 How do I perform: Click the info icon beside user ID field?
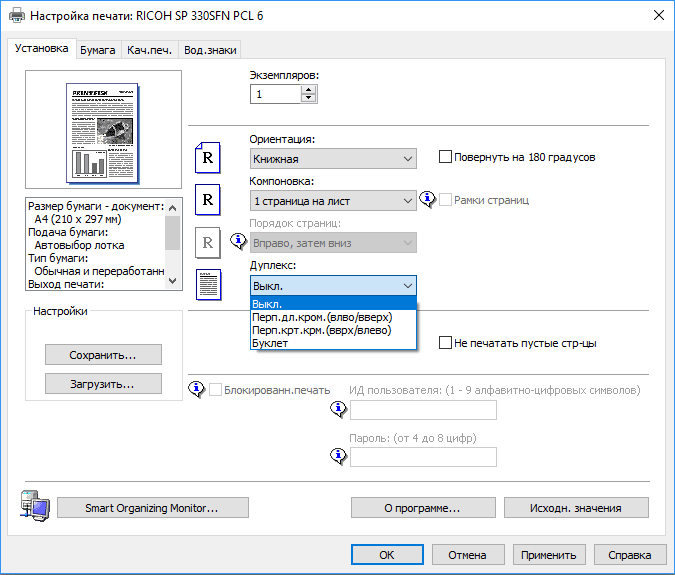[338, 409]
